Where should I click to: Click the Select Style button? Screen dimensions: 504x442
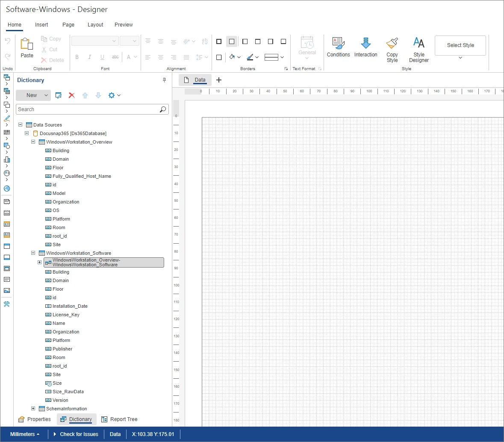pyautogui.click(x=460, y=45)
